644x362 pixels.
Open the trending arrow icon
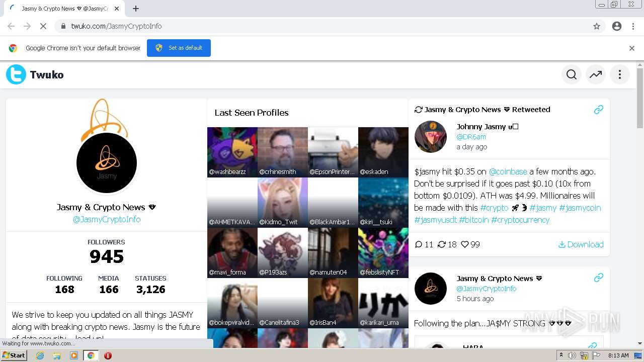point(596,74)
